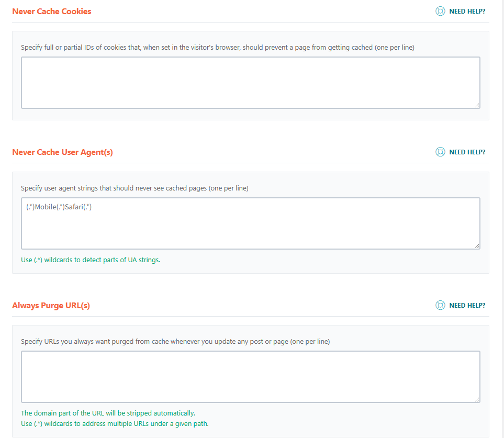The height and width of the screenshot is (438, 504).
Task: Click the Never Cache Cookies section heading
Action: [x=51, y=11]
